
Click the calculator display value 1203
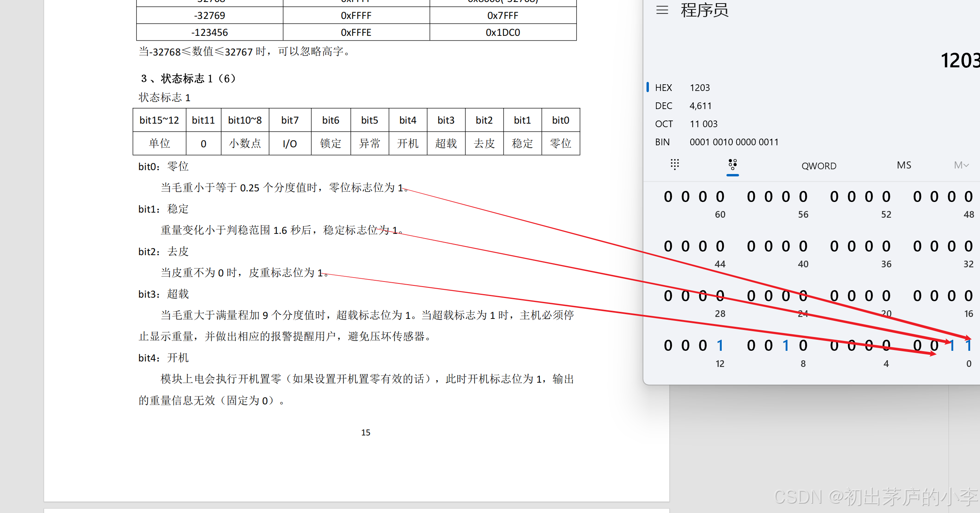click(960, 61)
